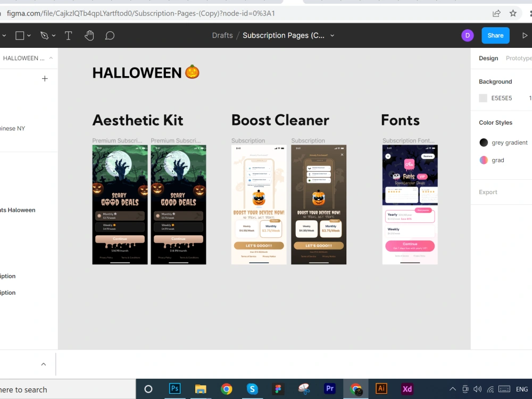
Task: Open the shape tool dropdown arrow
Action: tap(29, 35)
